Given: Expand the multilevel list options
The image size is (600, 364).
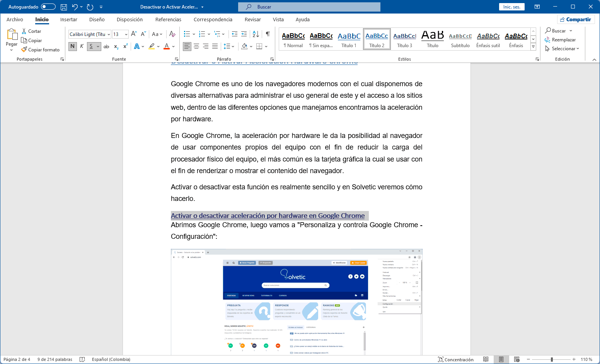Looking at the screenshot, I should 223,34.
